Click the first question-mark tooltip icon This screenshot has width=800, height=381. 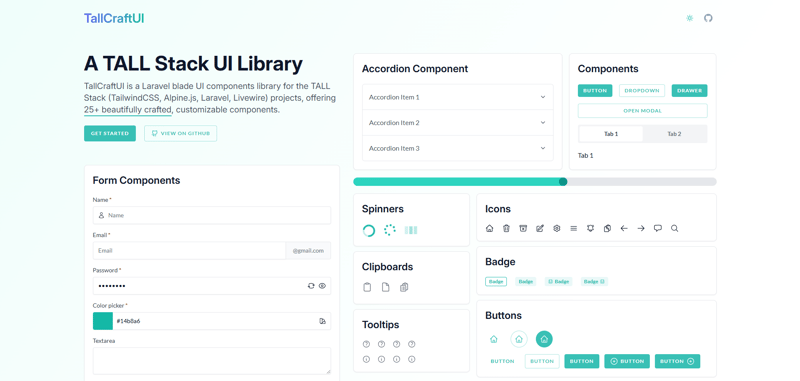(366, 344)
